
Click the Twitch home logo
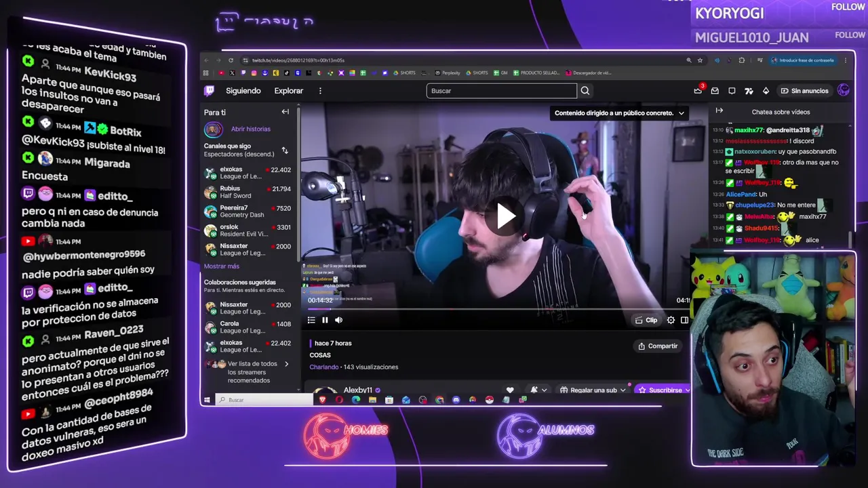(x=210, y=90)
